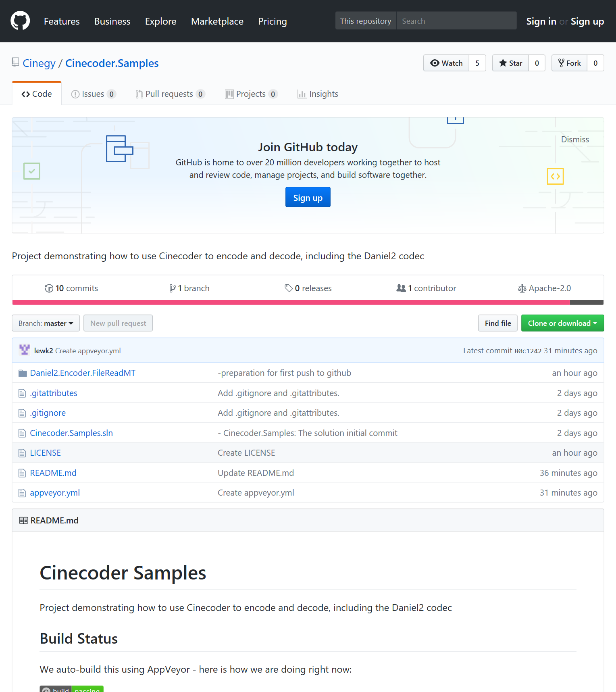This screenshot has width=616, height=692.
Task: Click the repository language color bar
Action: [x=308, y=302]
